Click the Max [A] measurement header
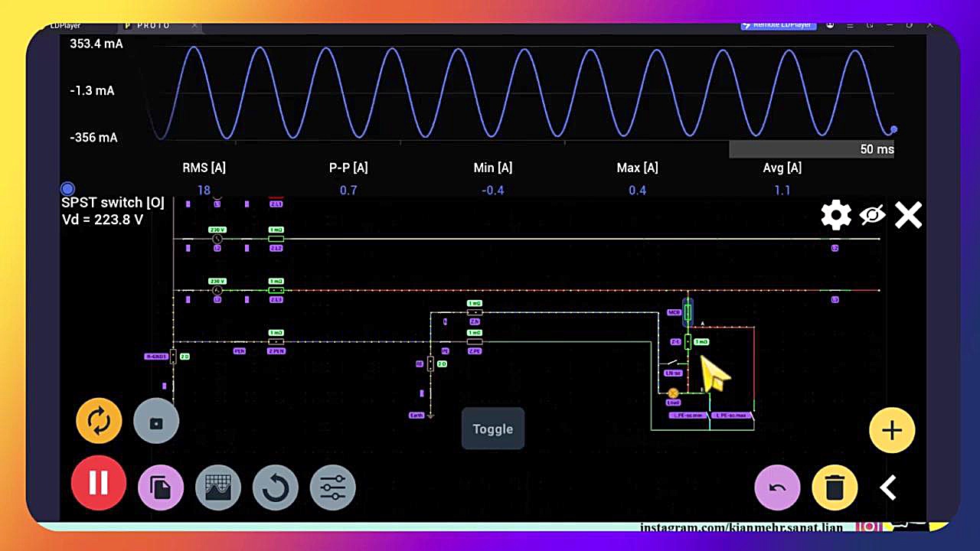 (x=638, y=168)
